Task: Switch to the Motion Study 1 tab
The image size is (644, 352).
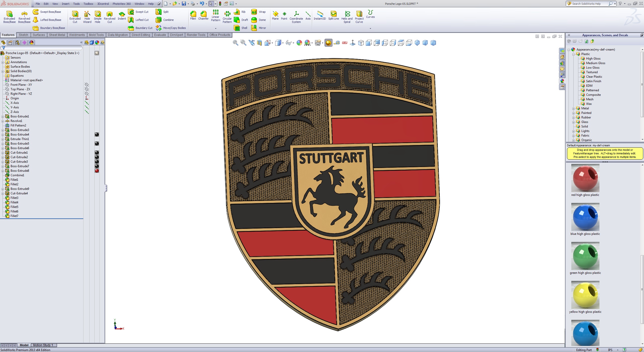Action: click(x=43, y=345)
